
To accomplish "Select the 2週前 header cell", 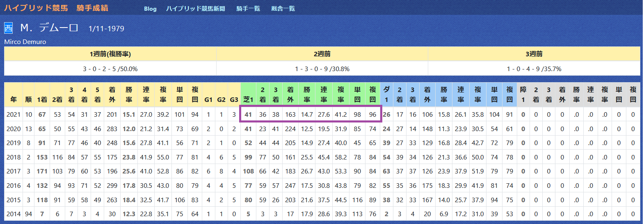I will [x=322, y=54].
